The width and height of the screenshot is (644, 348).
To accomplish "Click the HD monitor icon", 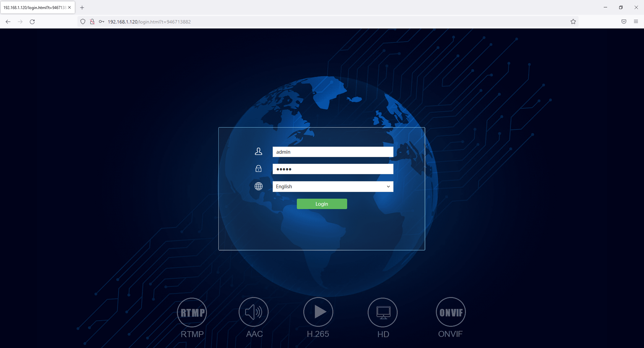I will (383, 312).
